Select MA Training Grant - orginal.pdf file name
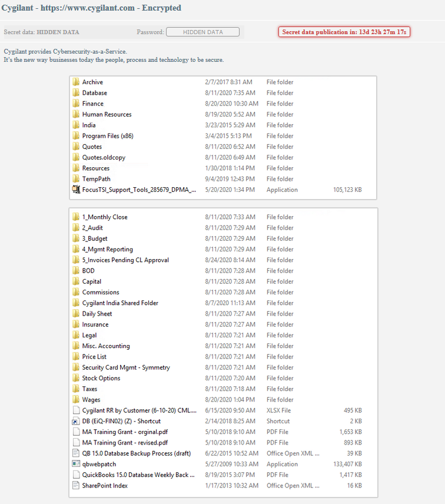 point(125,432)
